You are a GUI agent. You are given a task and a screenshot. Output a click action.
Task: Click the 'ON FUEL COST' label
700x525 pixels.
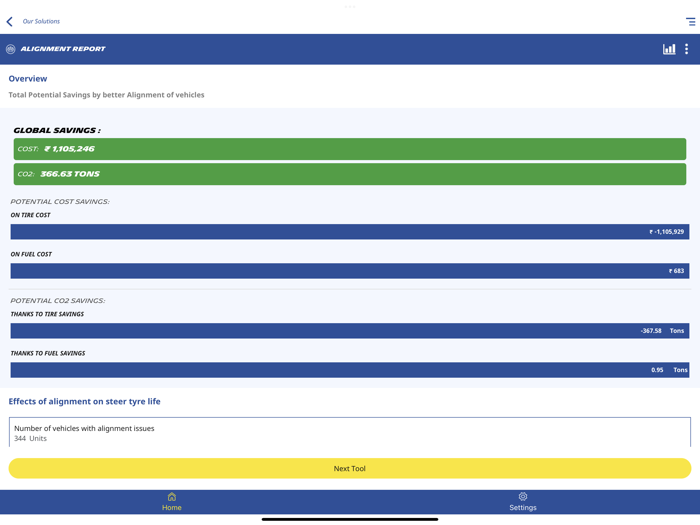(x=31, y=254)
